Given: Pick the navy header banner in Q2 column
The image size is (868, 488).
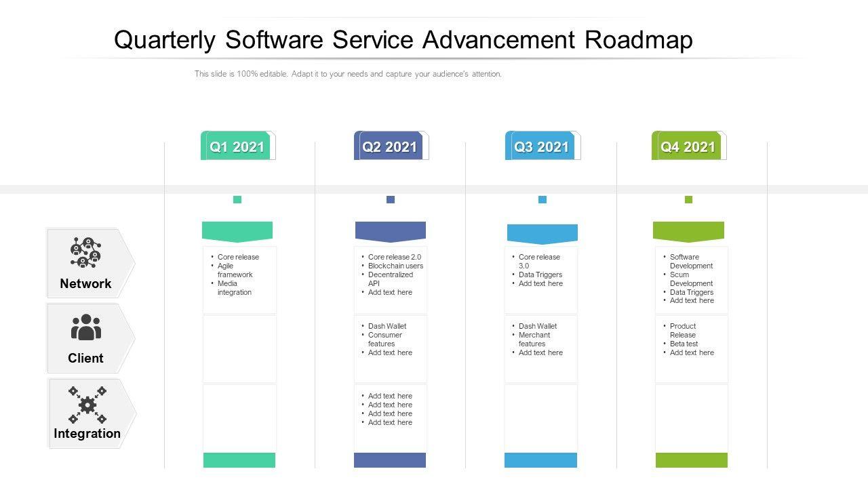Looking at the screenshot, I should point(391,232).
